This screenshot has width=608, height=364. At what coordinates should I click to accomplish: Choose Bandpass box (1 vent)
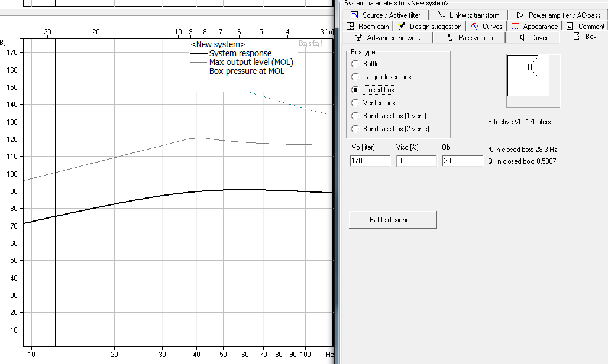[x=355, y=116]
